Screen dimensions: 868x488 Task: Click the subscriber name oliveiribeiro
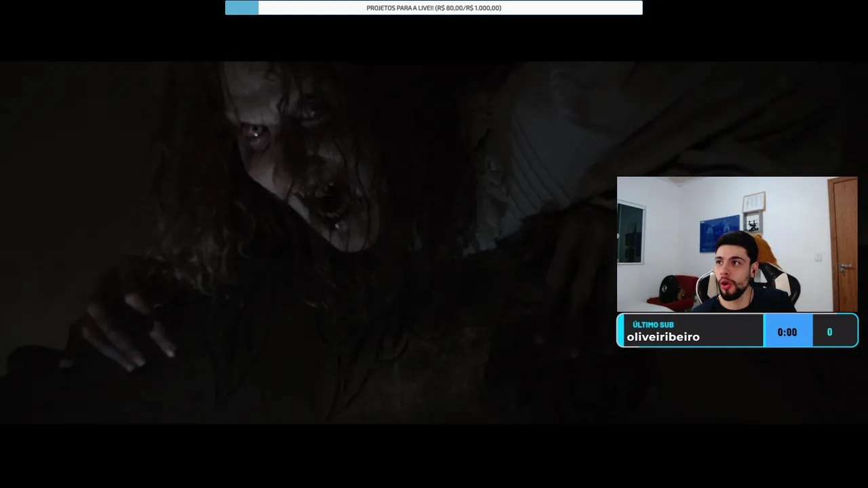tap(663, 337)
